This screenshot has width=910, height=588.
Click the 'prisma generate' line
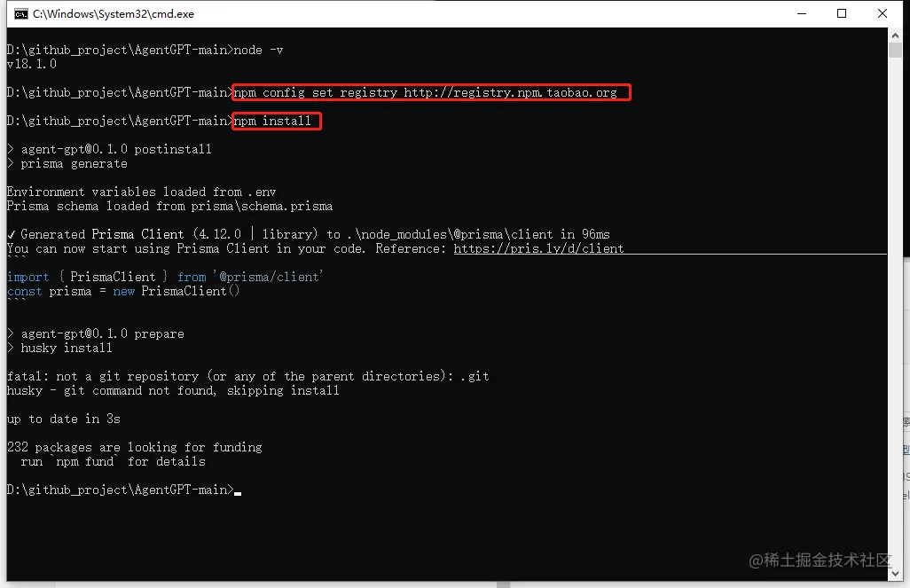click(67, 164)
